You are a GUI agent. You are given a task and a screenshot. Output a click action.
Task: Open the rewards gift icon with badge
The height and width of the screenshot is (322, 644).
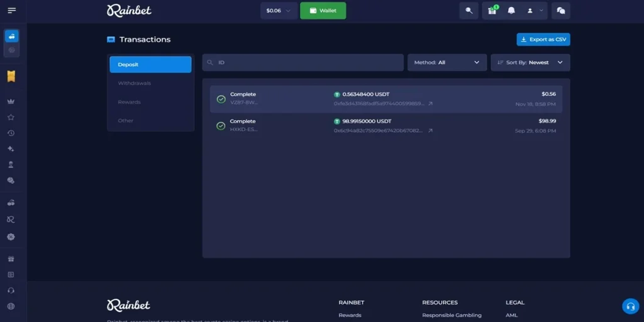(x=492, y=11)
